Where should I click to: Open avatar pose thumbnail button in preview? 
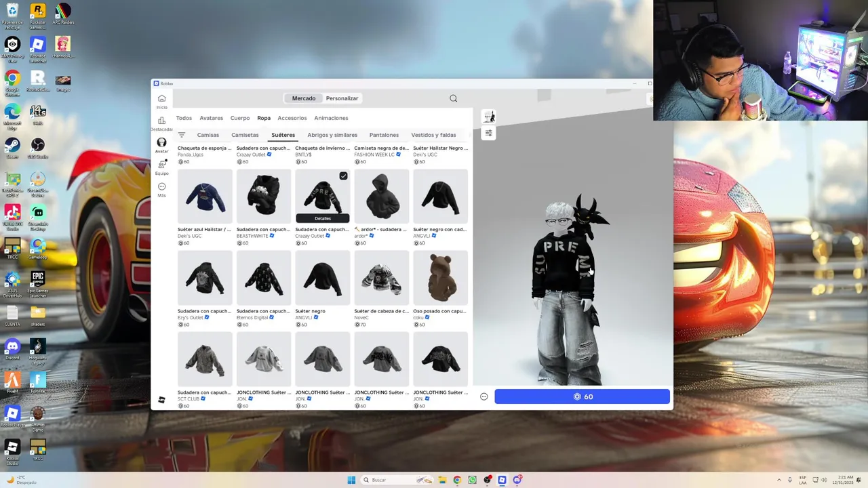pos(488,117)
